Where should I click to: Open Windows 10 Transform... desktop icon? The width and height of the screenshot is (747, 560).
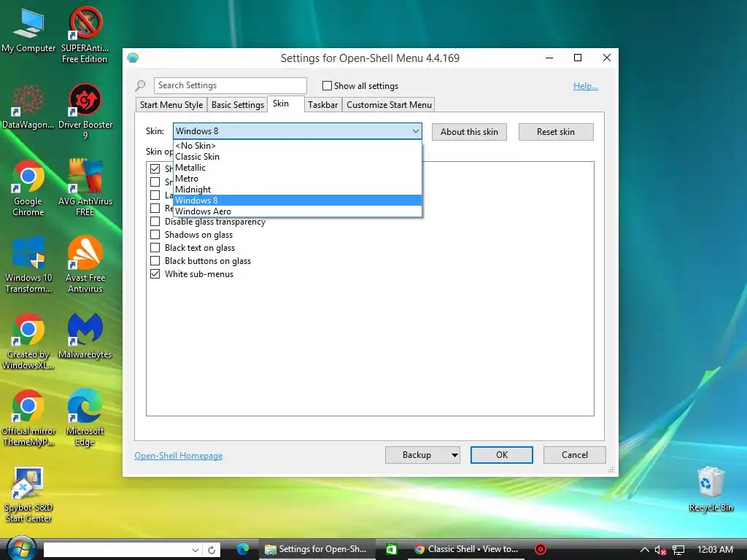[28, 265]
